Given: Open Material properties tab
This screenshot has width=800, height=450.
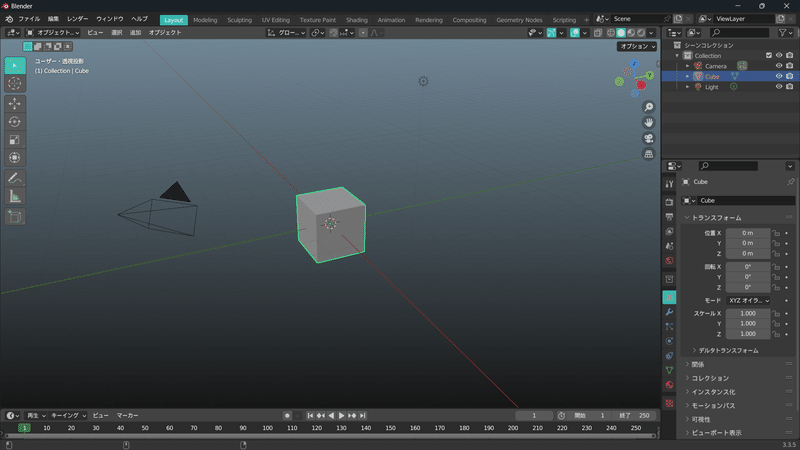Looking at the screenshot, I should (x=669, y=385).
